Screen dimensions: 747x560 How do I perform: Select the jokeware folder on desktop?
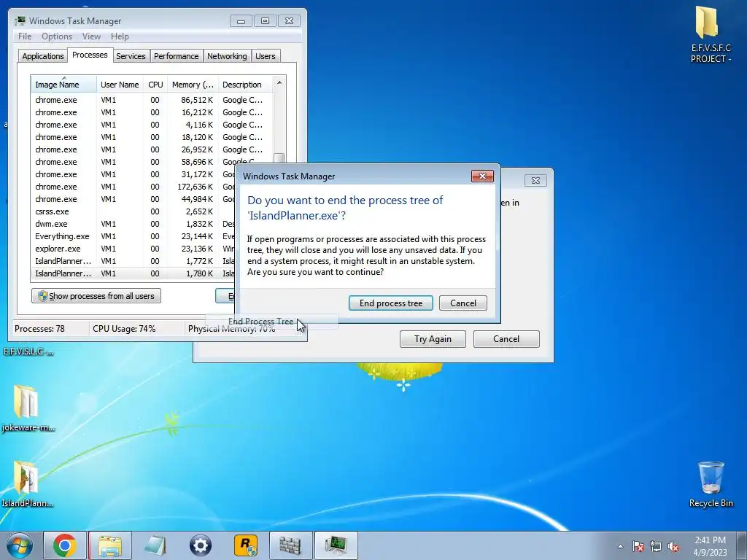pyautogui.click(x=27, y=408)
